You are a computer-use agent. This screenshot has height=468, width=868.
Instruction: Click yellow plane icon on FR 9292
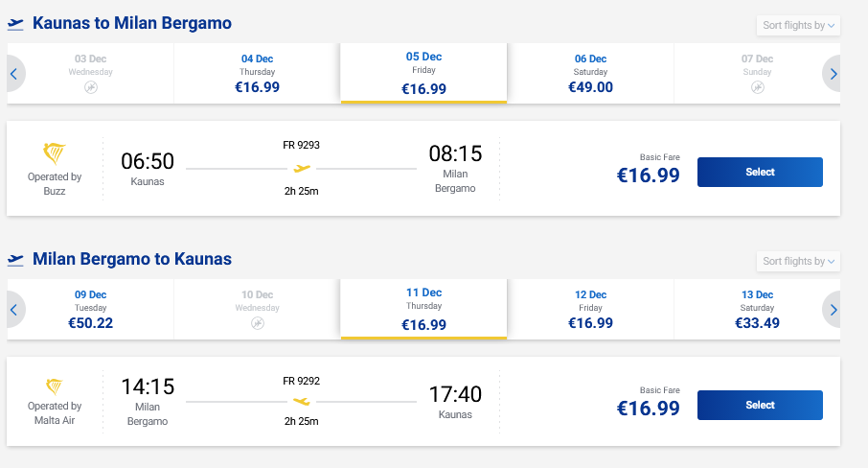click(x=302, y=400)
